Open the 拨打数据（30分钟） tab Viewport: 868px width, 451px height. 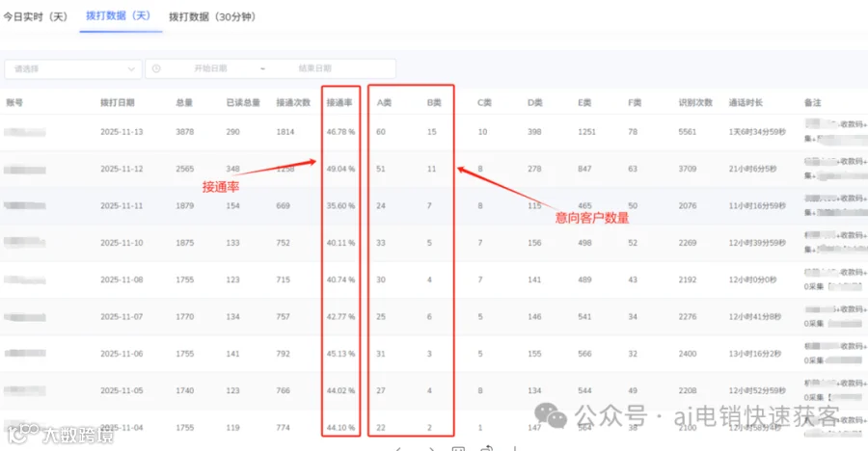tap(213, 16)
